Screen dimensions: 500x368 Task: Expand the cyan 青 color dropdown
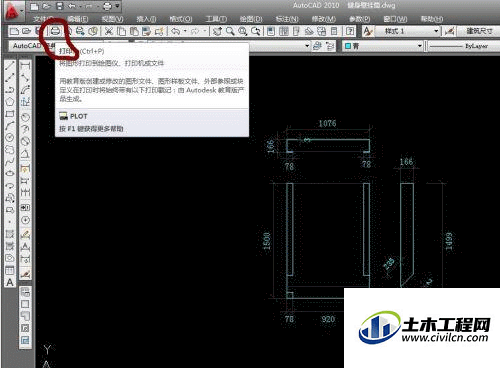click(420, 46)
